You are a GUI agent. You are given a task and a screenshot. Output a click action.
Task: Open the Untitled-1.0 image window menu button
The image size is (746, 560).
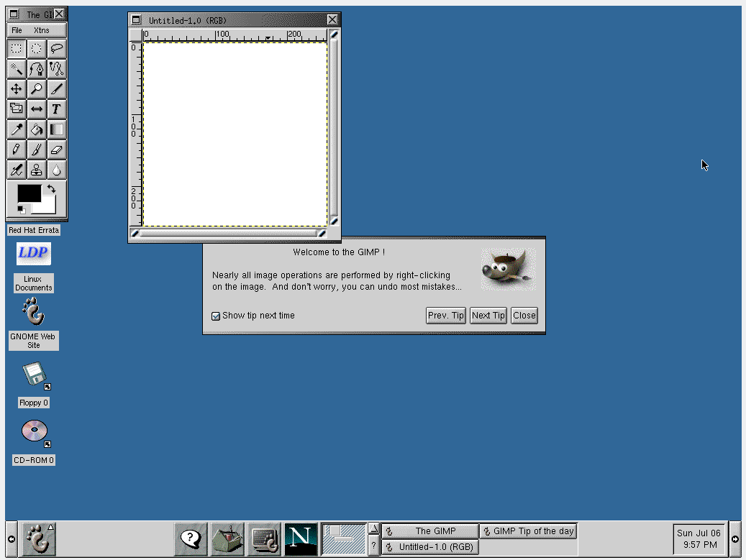136,20
